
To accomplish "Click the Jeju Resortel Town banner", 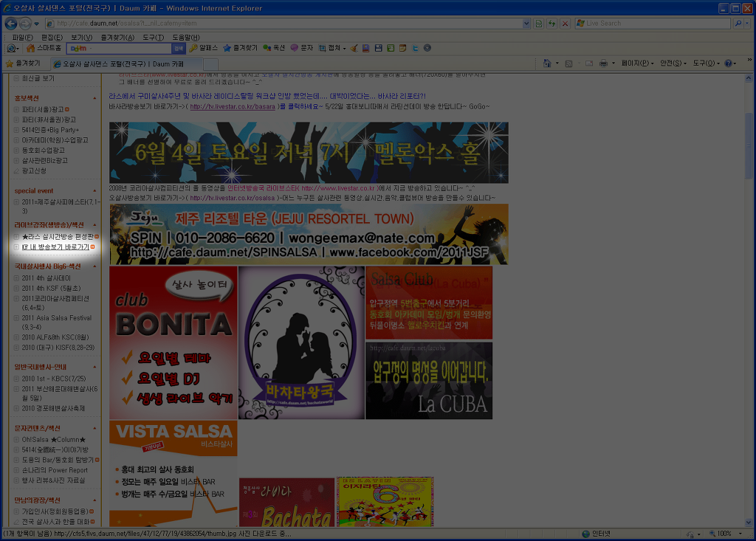I will tap(309, 235).
